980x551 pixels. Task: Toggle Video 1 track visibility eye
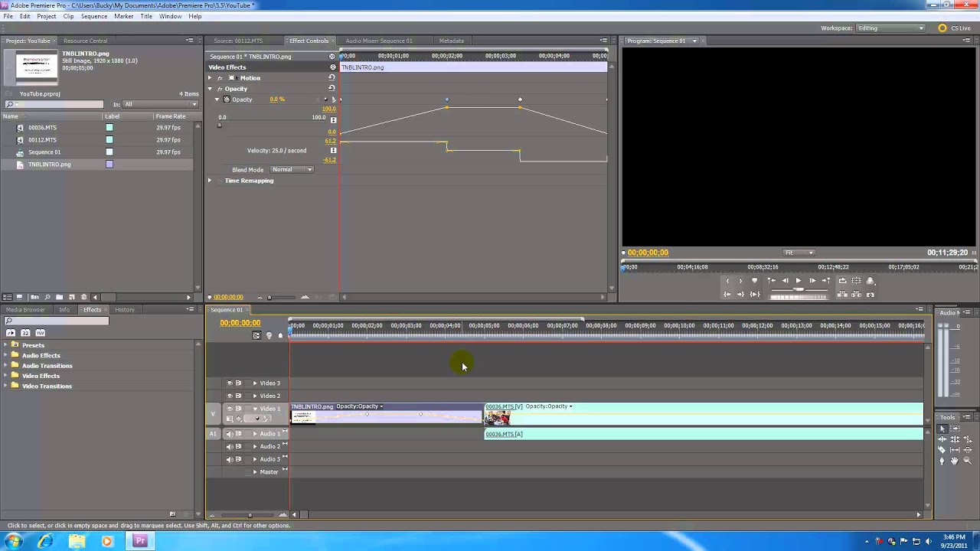229,409
